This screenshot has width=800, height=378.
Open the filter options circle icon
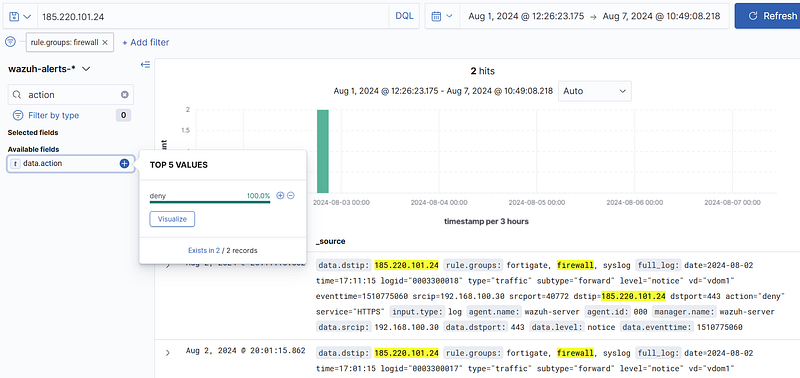pos(10,42)
